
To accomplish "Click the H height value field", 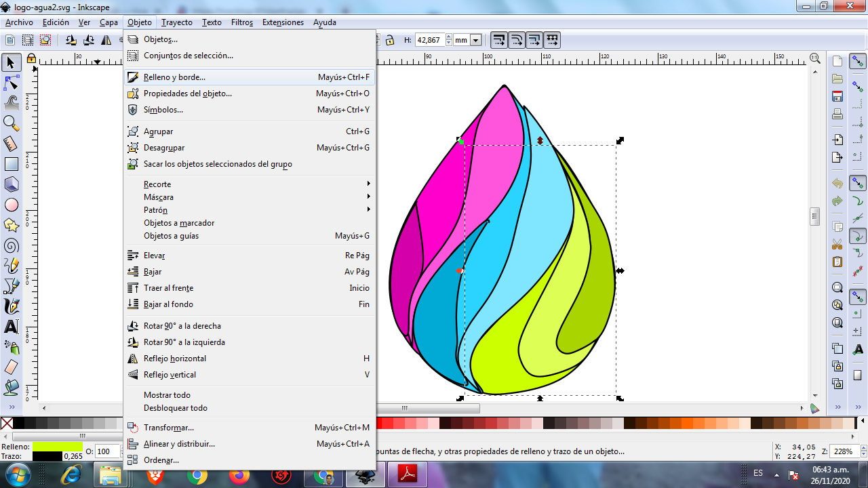I will point(429,40).
